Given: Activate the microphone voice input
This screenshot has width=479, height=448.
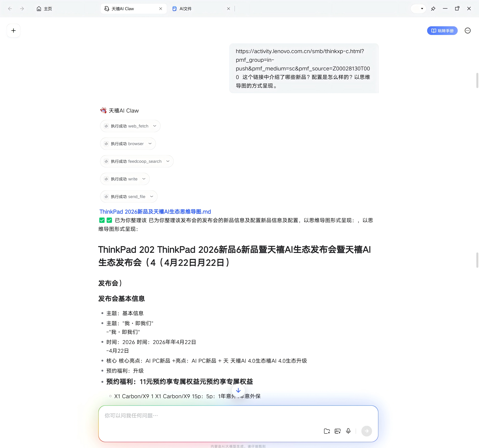Looking at the screenshot, I should [348, 431].
